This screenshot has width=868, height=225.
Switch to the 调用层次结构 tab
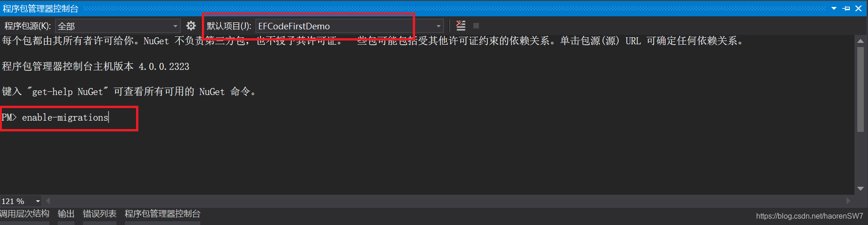(25, 214)
